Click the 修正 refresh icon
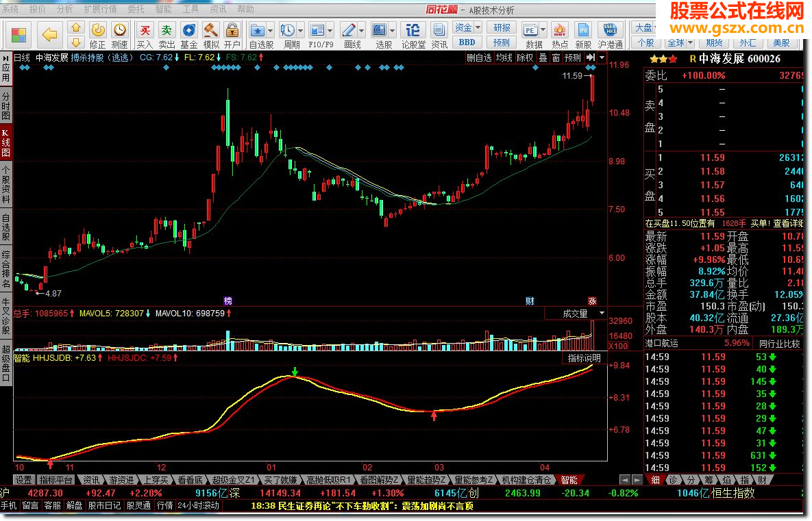The height and width of the screenshot is (521, 812). [97, 30]
